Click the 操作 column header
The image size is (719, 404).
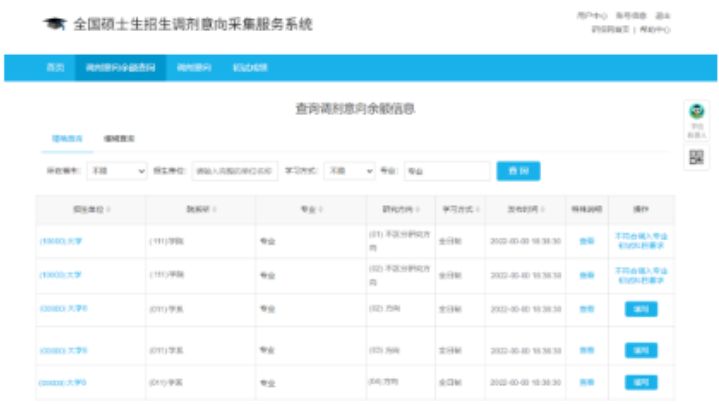[x=641, y=210]
